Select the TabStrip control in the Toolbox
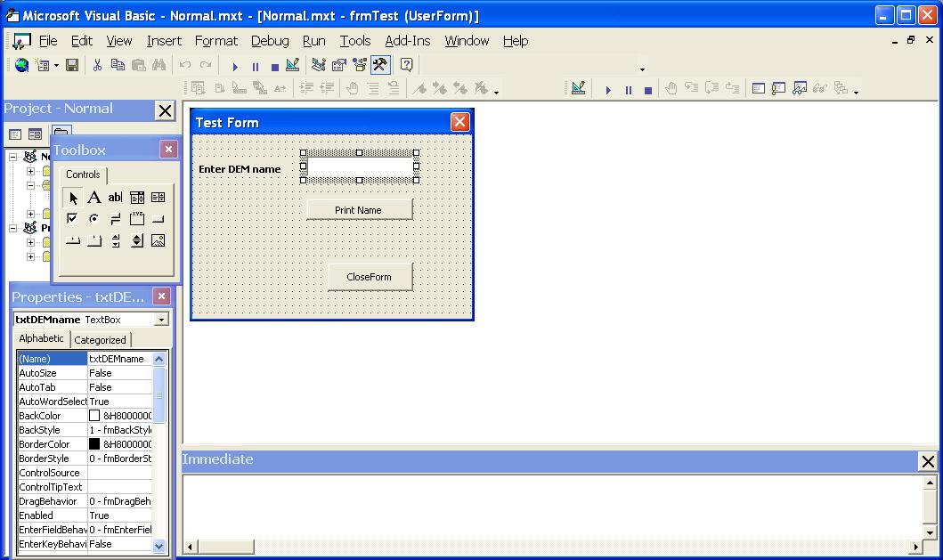The height and width of the screenshot is (560, 943). [x=72, y=240]
